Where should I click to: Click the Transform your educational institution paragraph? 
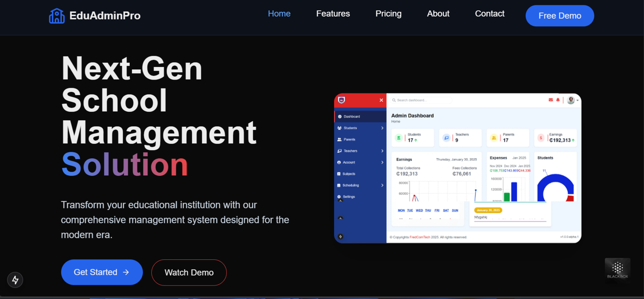click(175, 220)
